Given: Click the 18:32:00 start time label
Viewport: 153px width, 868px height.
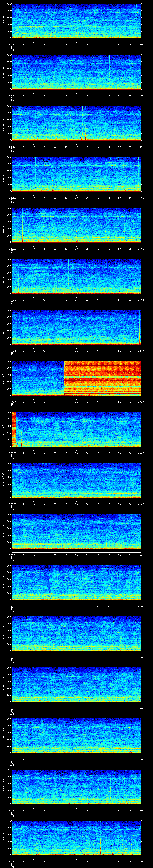Looking at the screenshot, I should [12, 197].
